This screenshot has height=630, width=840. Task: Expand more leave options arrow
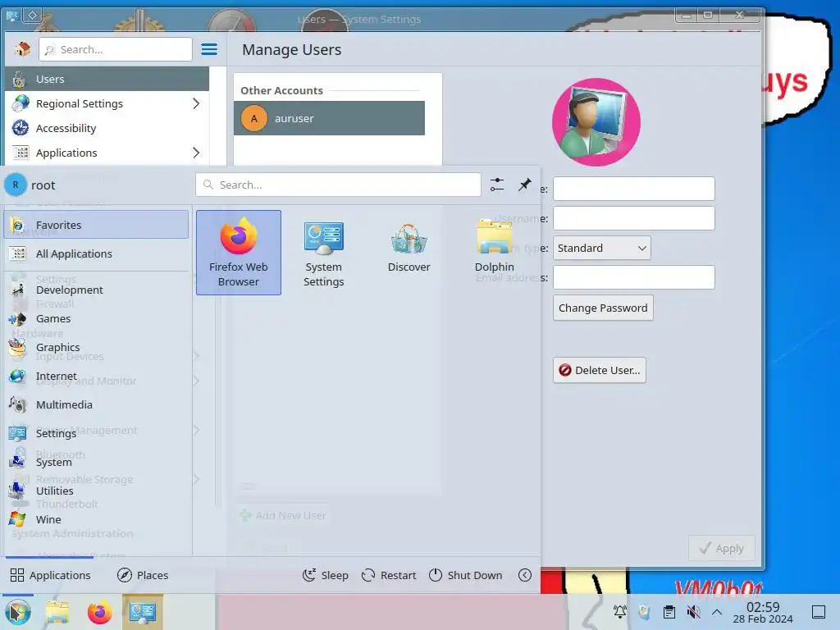(525, 575)
